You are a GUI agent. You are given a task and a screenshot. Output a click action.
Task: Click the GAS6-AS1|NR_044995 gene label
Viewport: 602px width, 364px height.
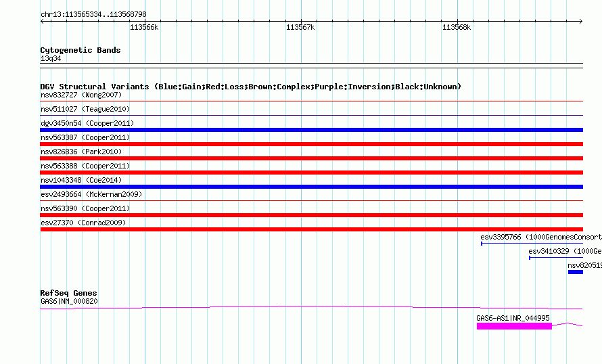tap(513, 318)
